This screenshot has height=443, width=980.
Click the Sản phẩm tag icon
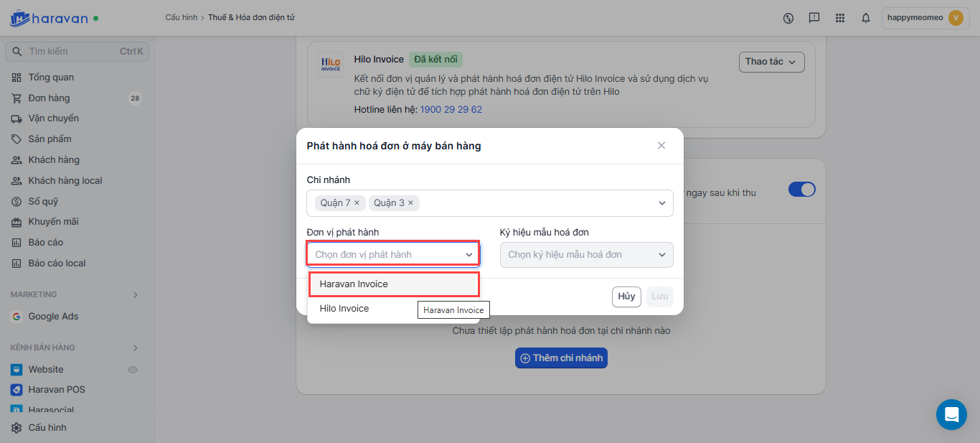tap(17, 139)
